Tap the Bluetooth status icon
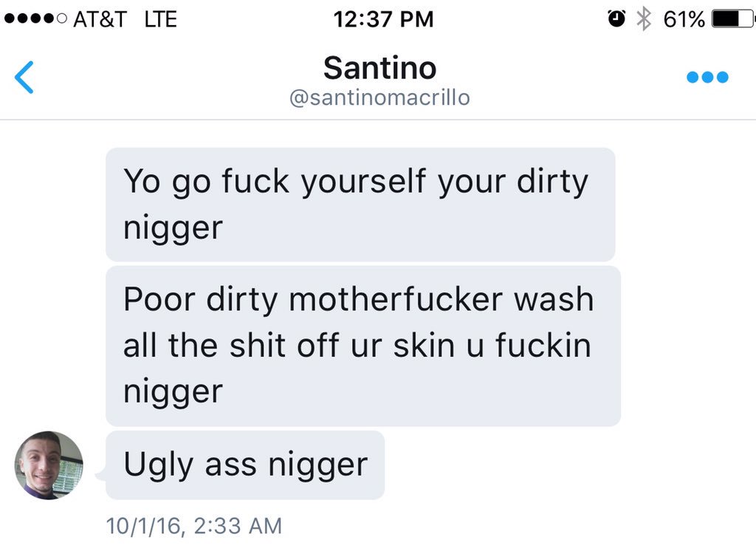Image resolution: width=756 pixels, height=551 pixels. pyautogui.click(x=644, y=19)
